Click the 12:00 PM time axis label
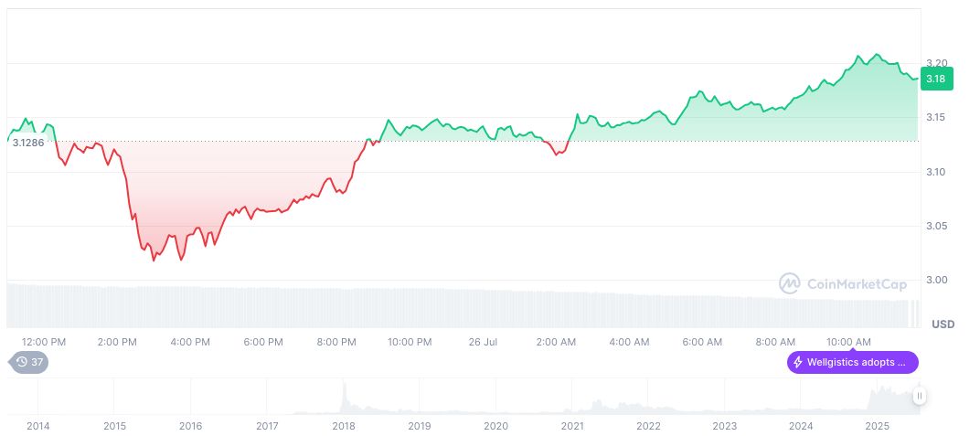Screen dimensions: 980x436 [45, 342]
